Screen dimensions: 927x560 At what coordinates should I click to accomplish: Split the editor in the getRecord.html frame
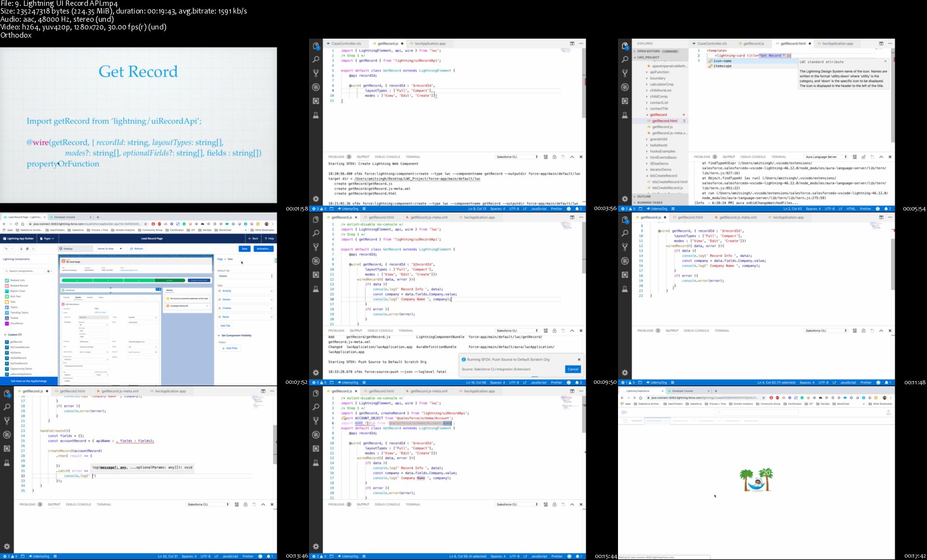881,43
